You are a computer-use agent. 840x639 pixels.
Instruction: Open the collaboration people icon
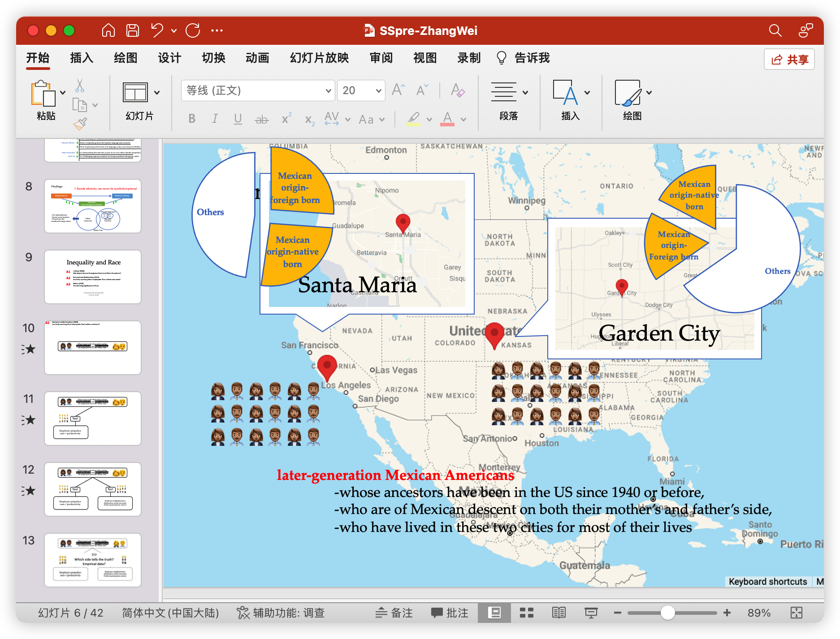(x=805, y=30)
